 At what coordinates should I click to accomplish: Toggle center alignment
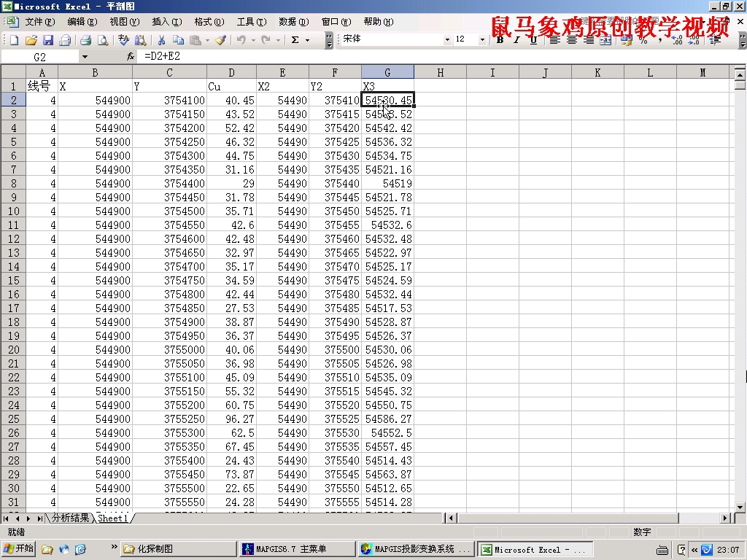(x=571, y=41)
